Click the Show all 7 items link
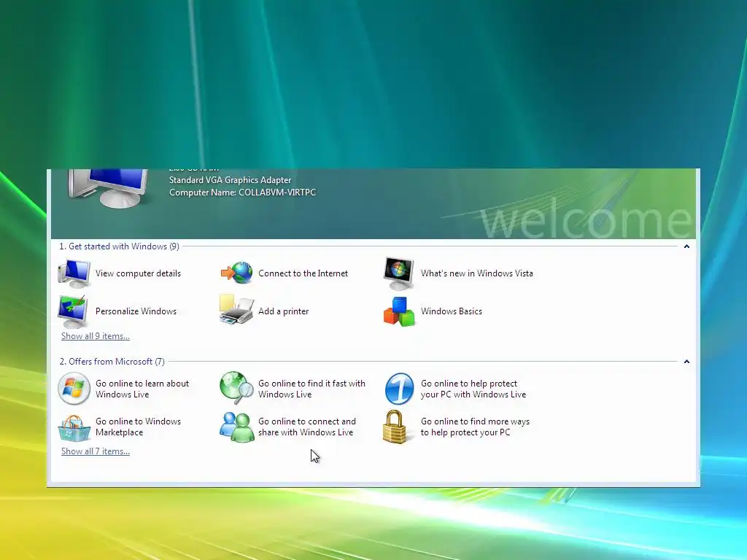This screenshot has width=747, height=560. point(96,451)
